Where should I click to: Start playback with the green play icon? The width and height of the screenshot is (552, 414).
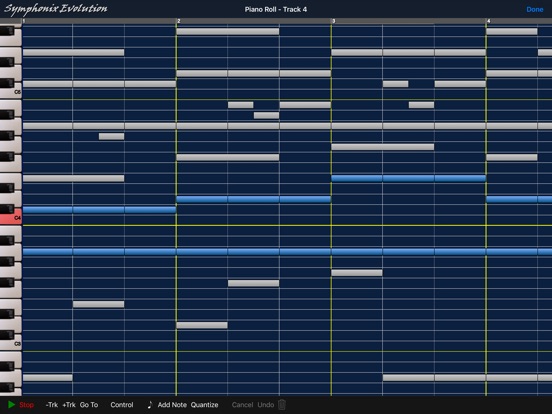(11, 405)
